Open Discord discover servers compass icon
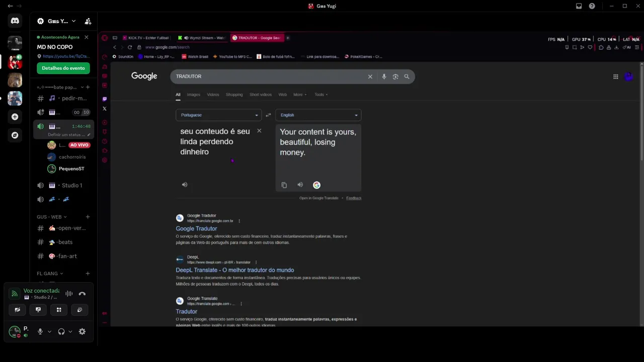 click(x=15, y=135)
